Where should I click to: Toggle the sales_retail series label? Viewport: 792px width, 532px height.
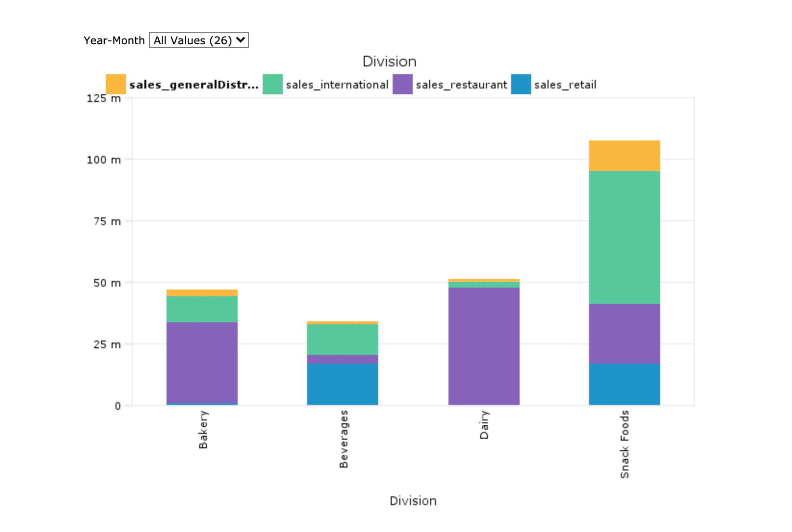click(565, 85)
